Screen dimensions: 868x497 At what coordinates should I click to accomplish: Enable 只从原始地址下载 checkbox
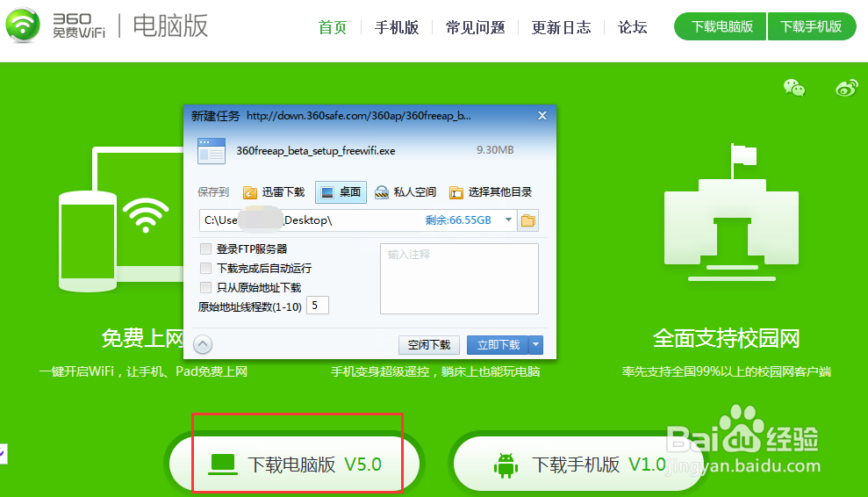tap(206, 287)
